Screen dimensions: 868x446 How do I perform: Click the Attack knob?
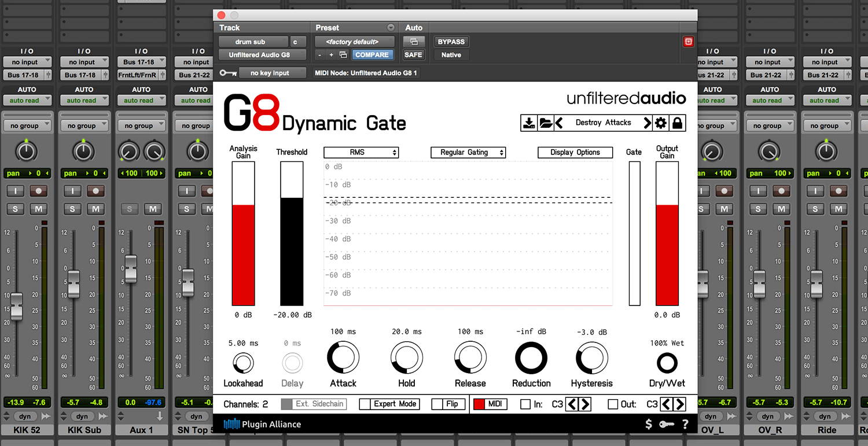point(343,357)
